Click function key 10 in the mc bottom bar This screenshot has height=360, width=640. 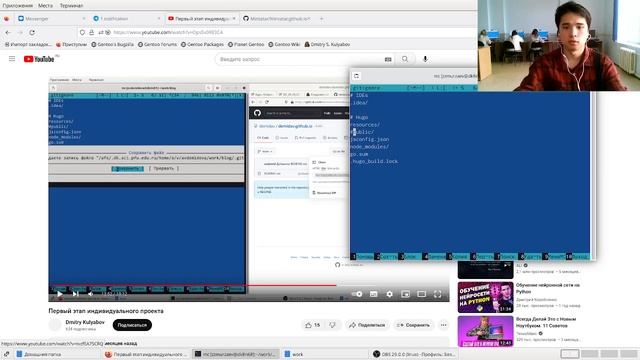pos(578,256)
